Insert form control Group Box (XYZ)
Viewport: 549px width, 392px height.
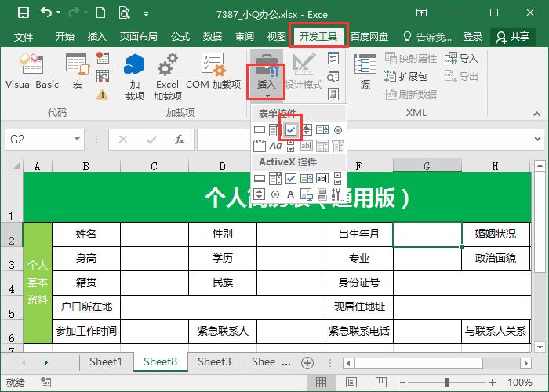click(259, 146)
